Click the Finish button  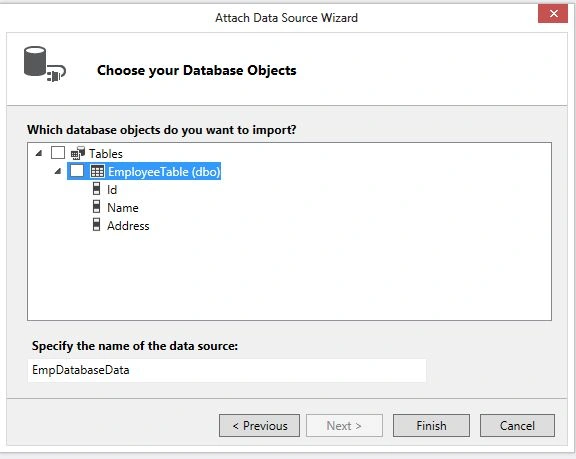[431, 426]
